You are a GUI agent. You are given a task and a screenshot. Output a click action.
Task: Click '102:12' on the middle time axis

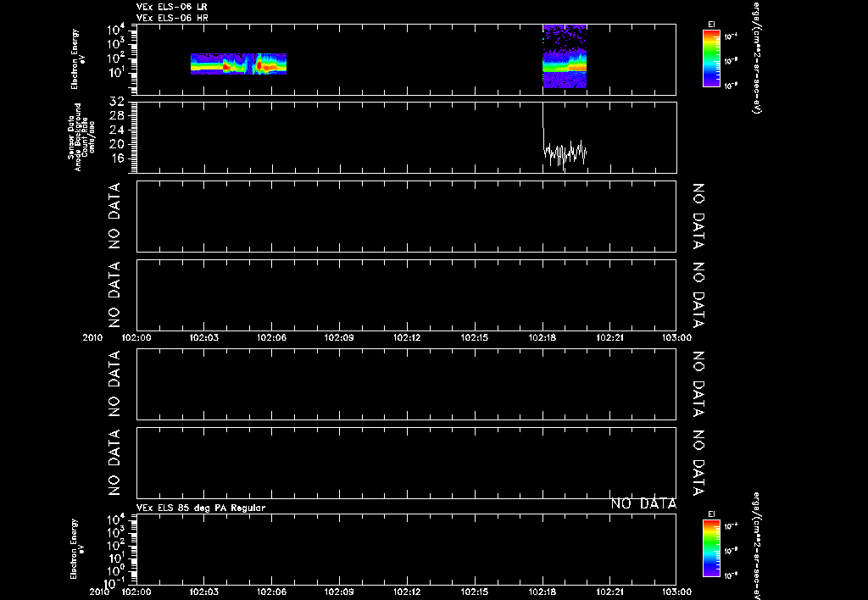pyautogui.click(x=407, y=337)
